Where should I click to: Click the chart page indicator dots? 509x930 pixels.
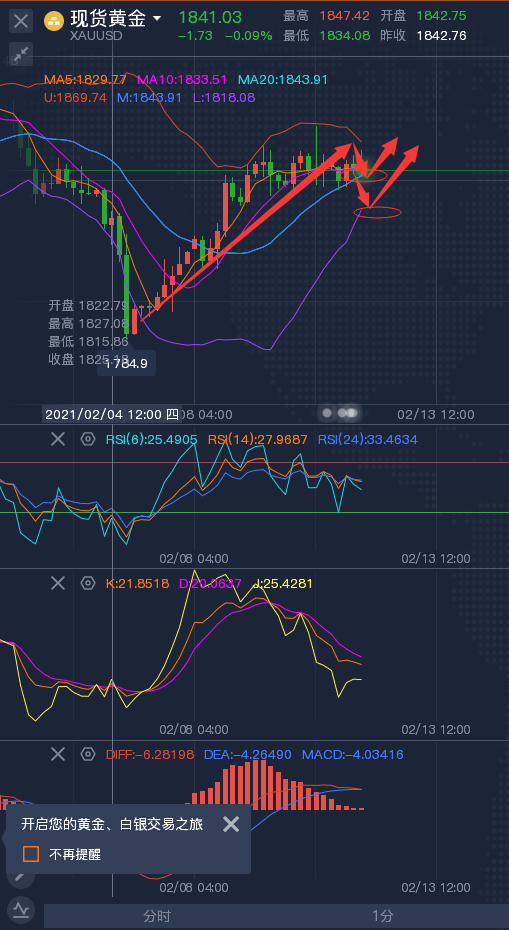click(340, 412)
